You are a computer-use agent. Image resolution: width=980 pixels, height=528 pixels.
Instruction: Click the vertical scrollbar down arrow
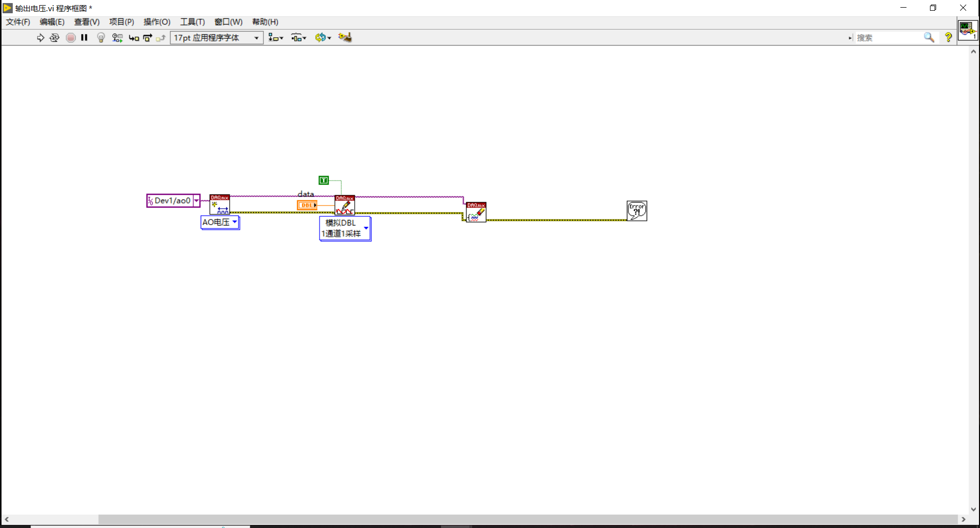tap(974, 509)
